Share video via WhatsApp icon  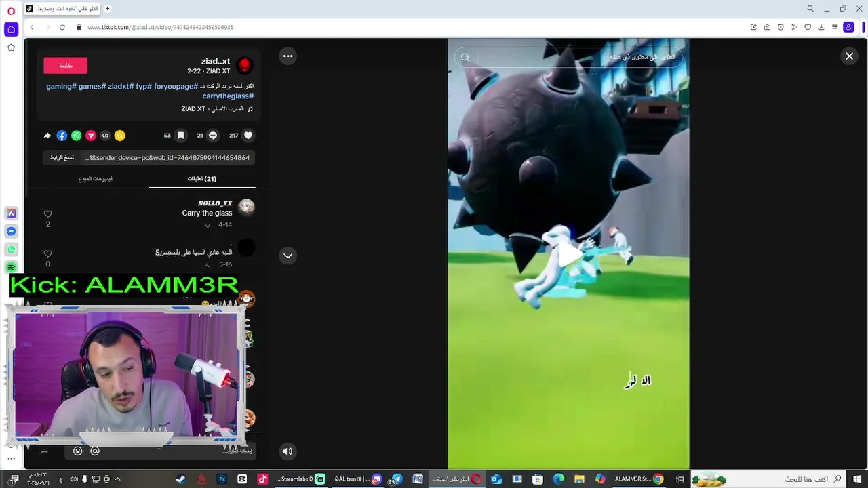point(77,136)
